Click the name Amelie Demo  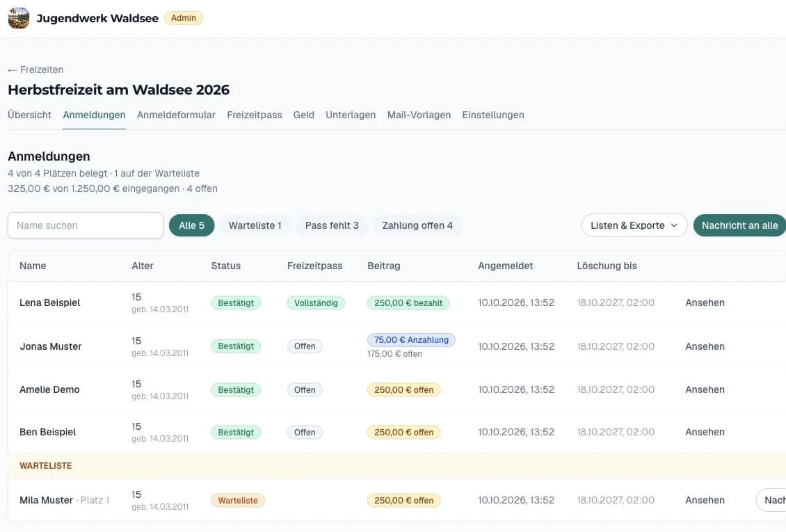click(49, 389)
